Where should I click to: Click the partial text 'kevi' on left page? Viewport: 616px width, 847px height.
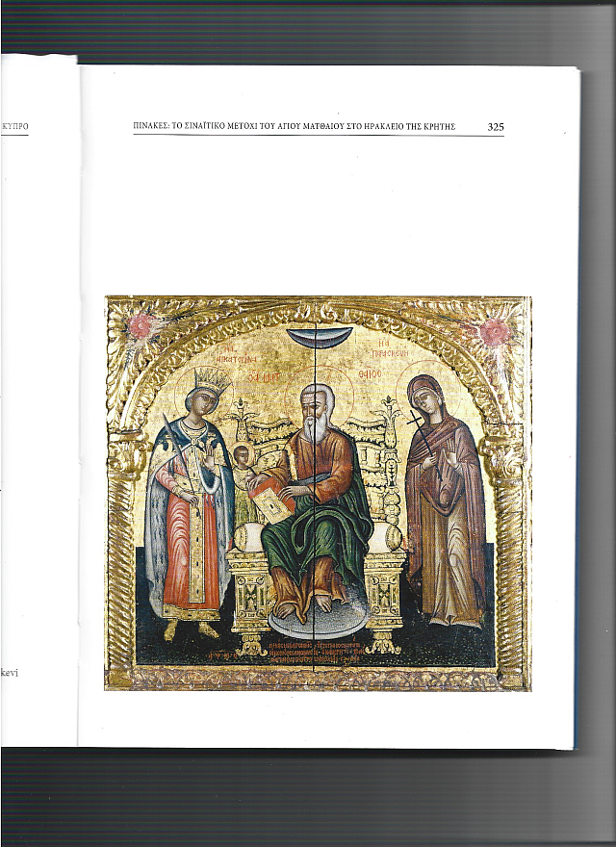coord(10,673)
